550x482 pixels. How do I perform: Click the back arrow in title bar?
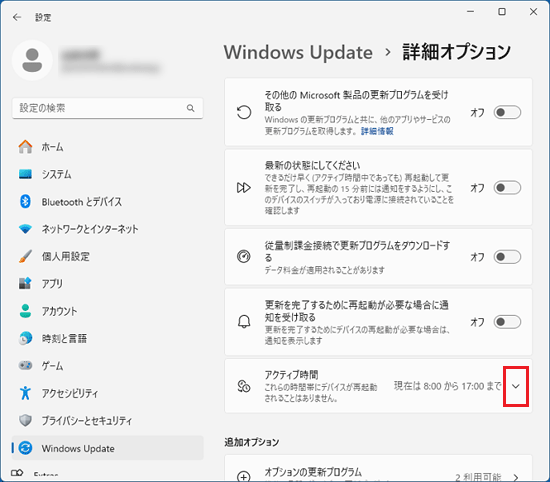[17, 17]
